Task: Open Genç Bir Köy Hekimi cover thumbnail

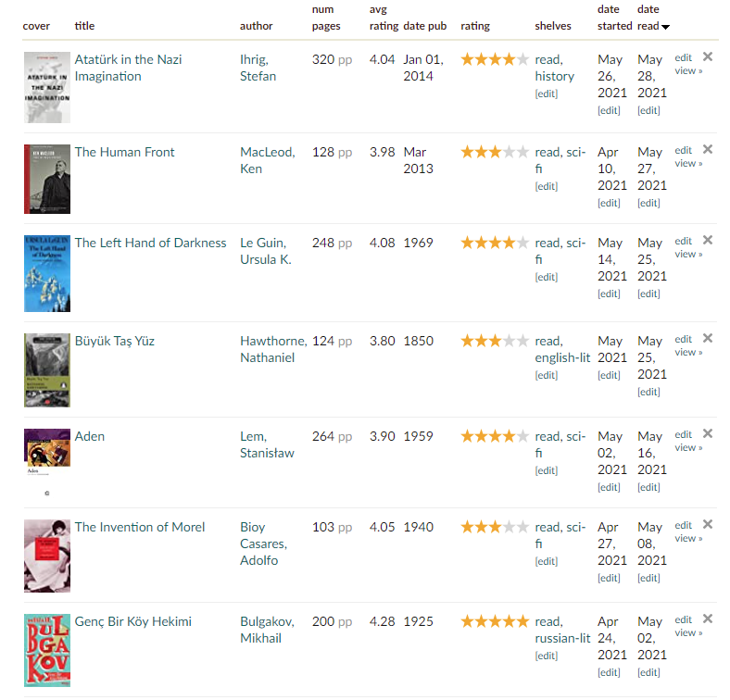Action: tap(46, 650)
